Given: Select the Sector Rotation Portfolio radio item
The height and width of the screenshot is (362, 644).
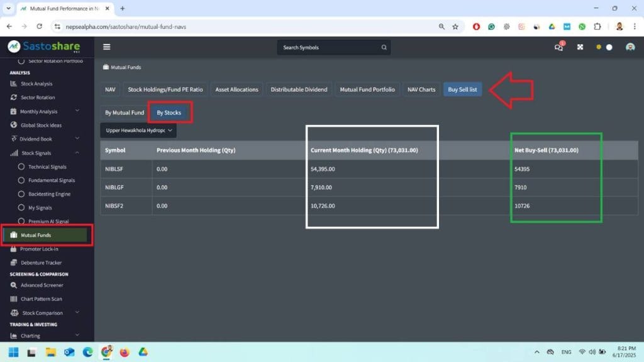Looking at the screenshot, I should click(x=21, y=61).
